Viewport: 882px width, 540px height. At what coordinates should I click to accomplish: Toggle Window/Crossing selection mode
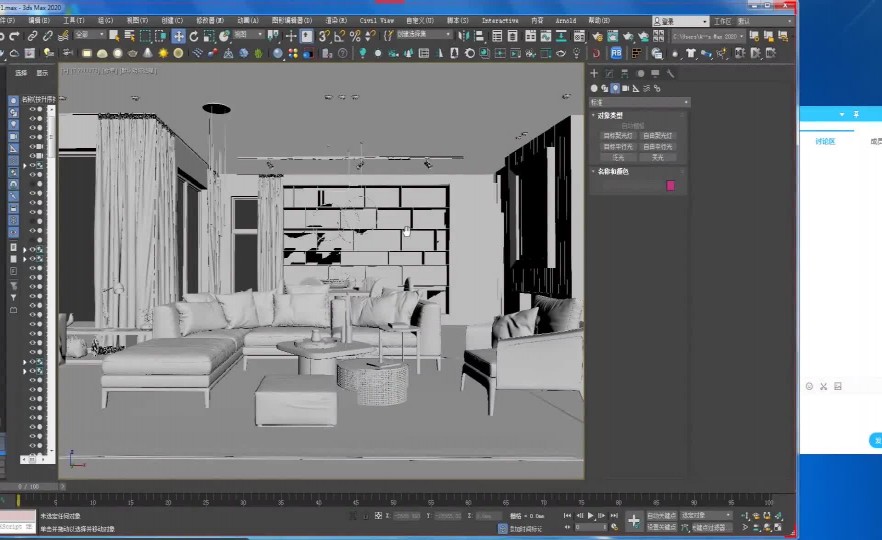click(x=161, y=37)
